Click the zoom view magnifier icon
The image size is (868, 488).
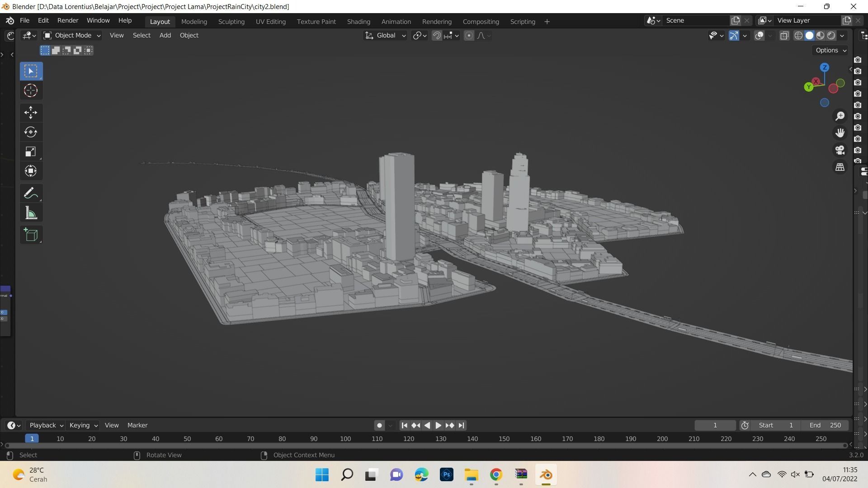coord(840,116)
